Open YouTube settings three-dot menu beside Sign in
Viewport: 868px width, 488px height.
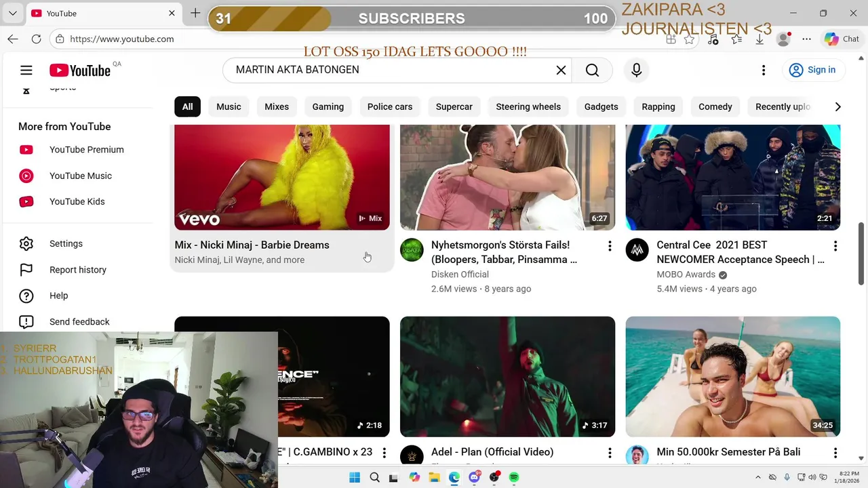point(764,70)
